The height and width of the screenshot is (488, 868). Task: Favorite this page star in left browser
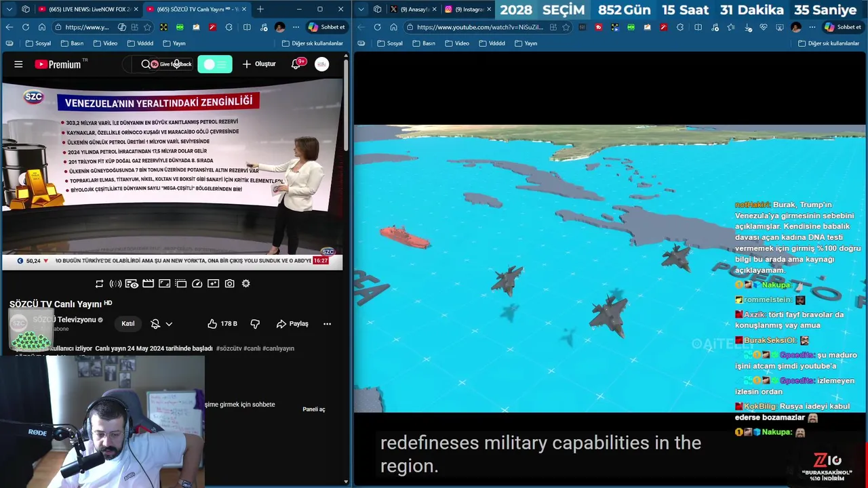coord(146,27)
